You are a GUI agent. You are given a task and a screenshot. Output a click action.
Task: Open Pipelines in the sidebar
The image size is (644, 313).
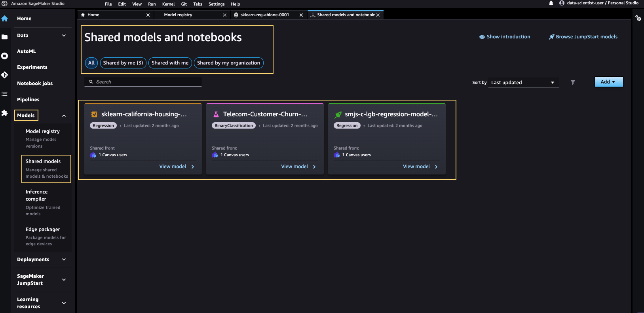tap(28, 100)
